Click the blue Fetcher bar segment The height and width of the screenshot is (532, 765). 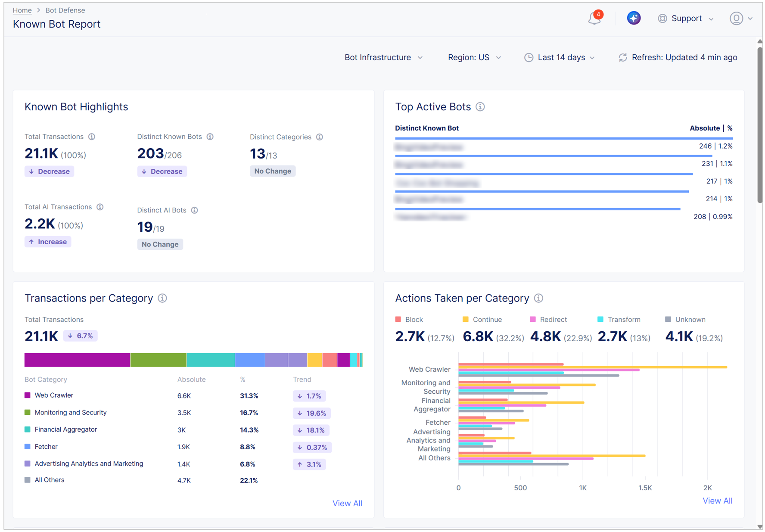[250, 360]
